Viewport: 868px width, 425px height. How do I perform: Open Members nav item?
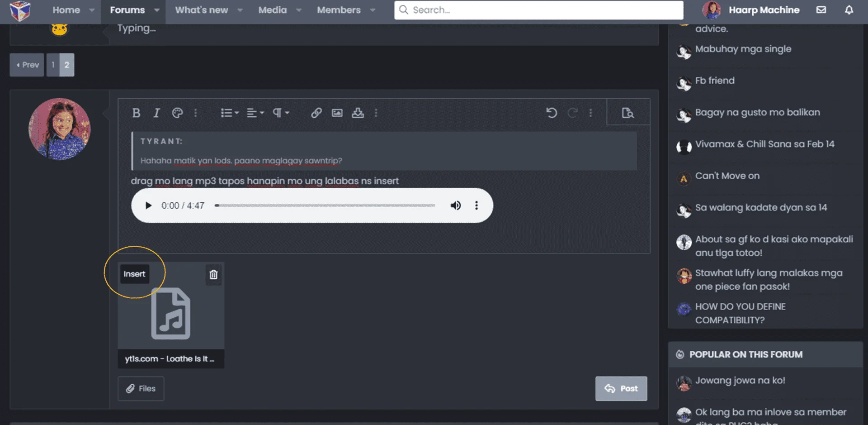(x=339, y=10)
